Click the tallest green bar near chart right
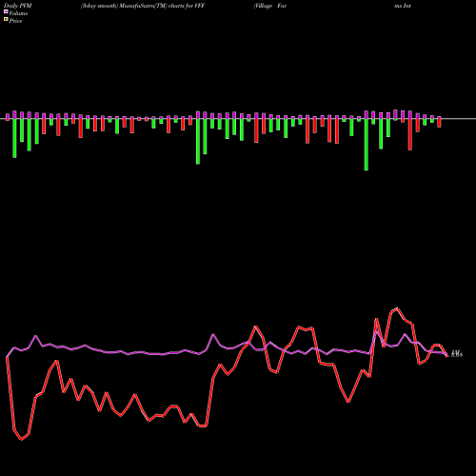The height and width of the screenshot is (476, 476). 367,145
